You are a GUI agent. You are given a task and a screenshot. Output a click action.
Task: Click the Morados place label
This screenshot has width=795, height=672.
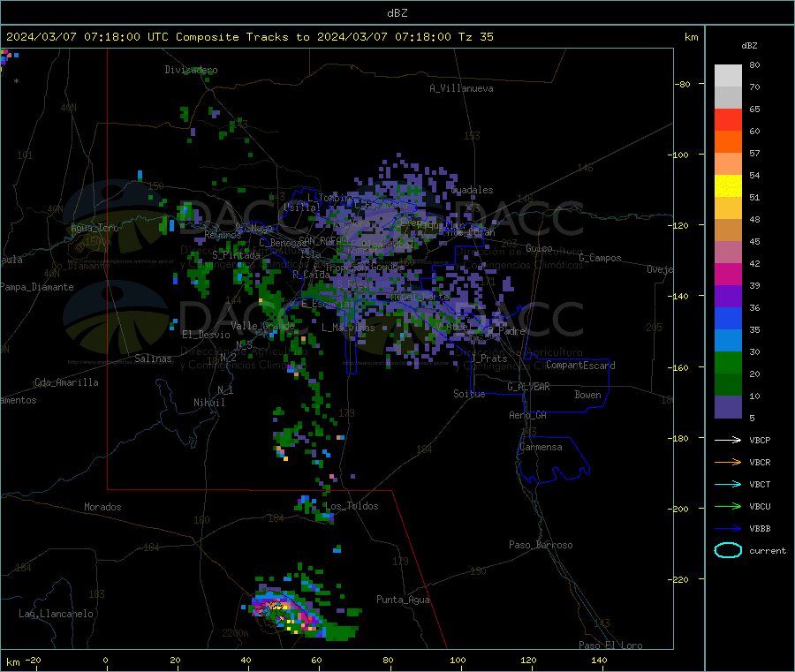click(x=102, y=507)
